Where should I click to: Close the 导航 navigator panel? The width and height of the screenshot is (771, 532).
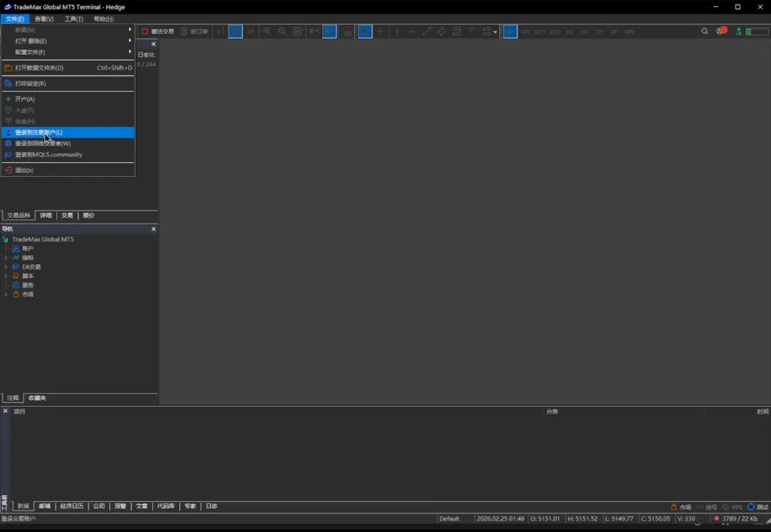(153, 229)
